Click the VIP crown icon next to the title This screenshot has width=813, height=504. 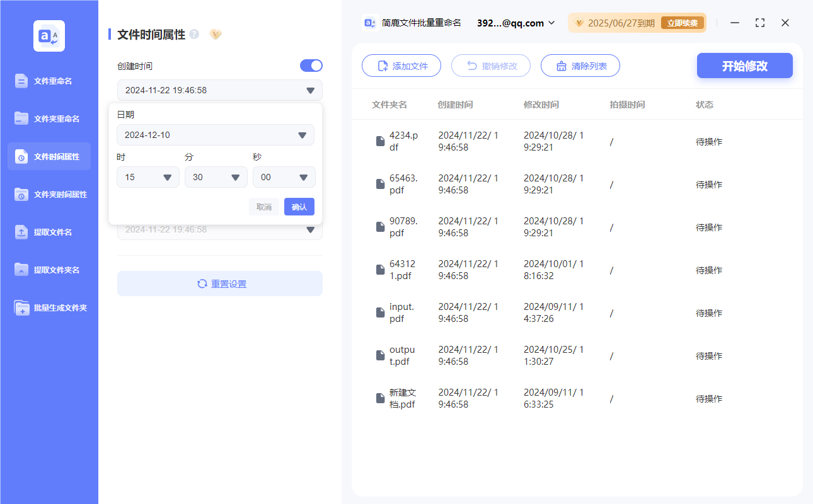point(216,35)
